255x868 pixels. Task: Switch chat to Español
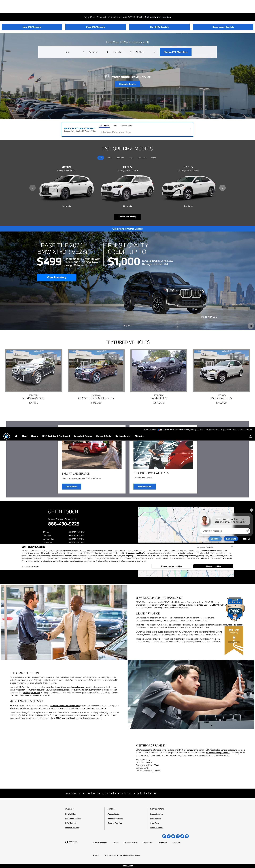215,538
